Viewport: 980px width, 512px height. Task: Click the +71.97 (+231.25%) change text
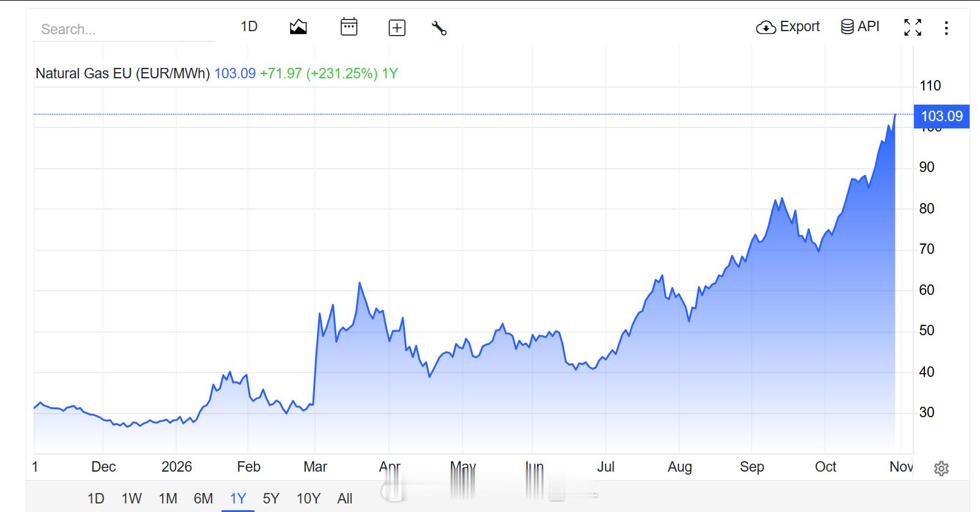tap(319, 73)
